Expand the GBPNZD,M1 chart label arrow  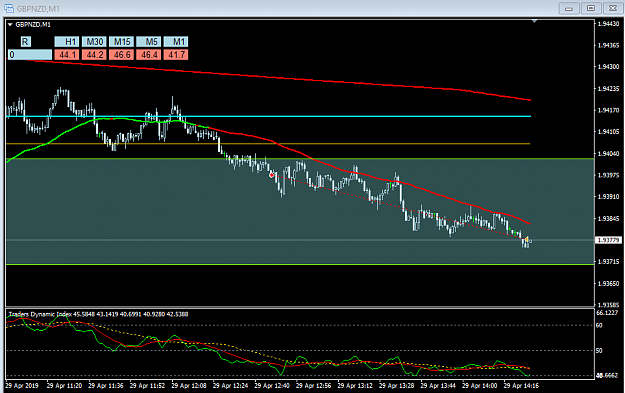(x=10, y=25)
